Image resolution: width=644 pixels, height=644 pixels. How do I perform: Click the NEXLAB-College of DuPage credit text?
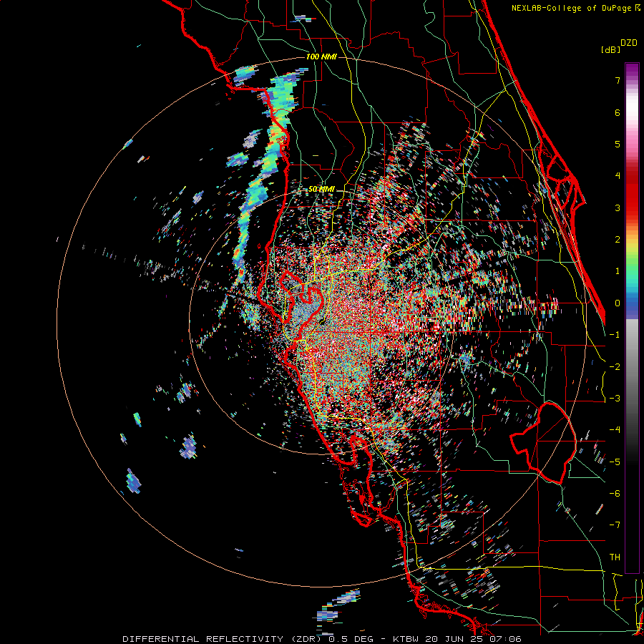[x=575, y=8]
